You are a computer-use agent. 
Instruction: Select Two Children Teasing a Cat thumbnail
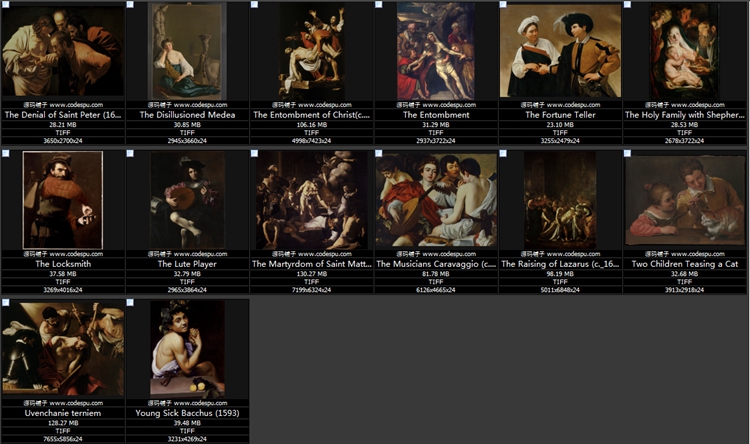coord(684,200)
